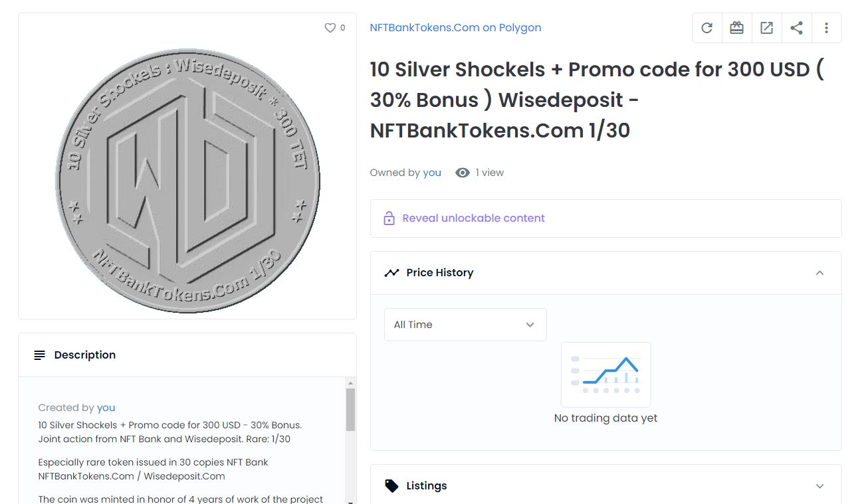Image resolution: width=864 pixels, height=504 pixels.
Task: Open the three-dot more options menu
Action: point(826,28)
